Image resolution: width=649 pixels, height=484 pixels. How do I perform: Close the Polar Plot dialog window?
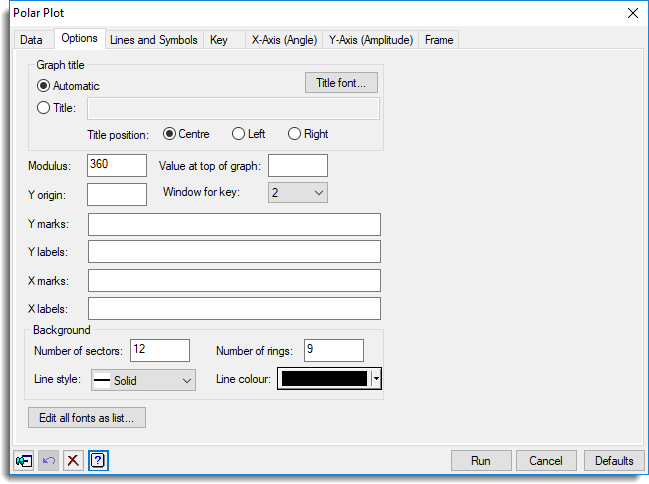click(x=631, y=13)
